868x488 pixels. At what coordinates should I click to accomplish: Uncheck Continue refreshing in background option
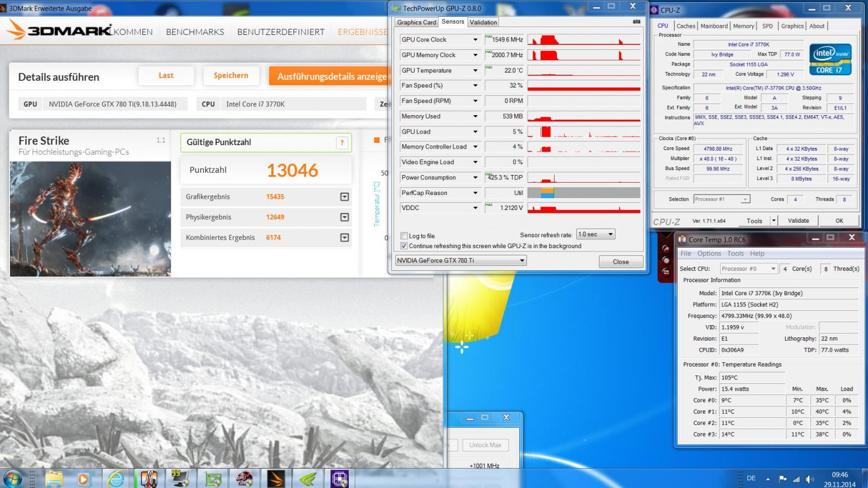(404, 246)
